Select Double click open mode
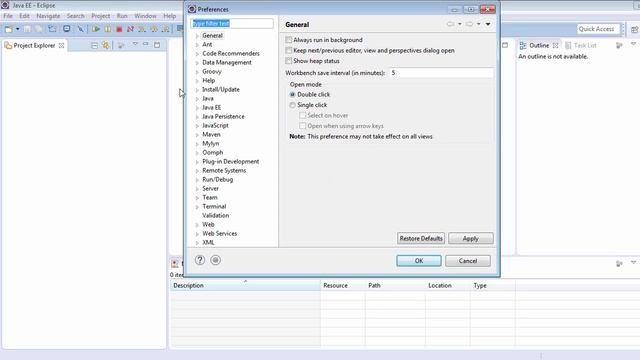Viewport: 640px width, 360px height. click(x=292, y=94)
